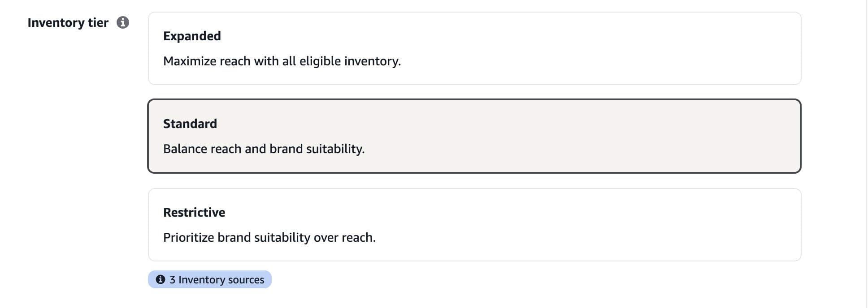Open the tooltip next to the Inventory tier label
The image size is (868, 308).
123,22
